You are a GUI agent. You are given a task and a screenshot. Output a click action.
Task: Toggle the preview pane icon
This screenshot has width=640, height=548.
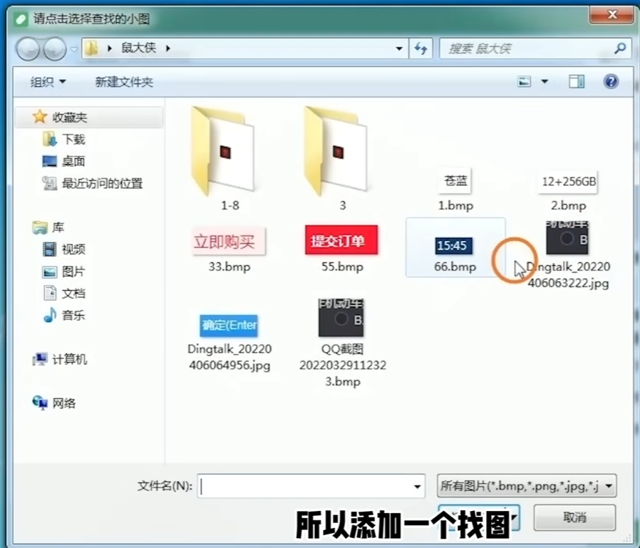click(x=576, y=81)
